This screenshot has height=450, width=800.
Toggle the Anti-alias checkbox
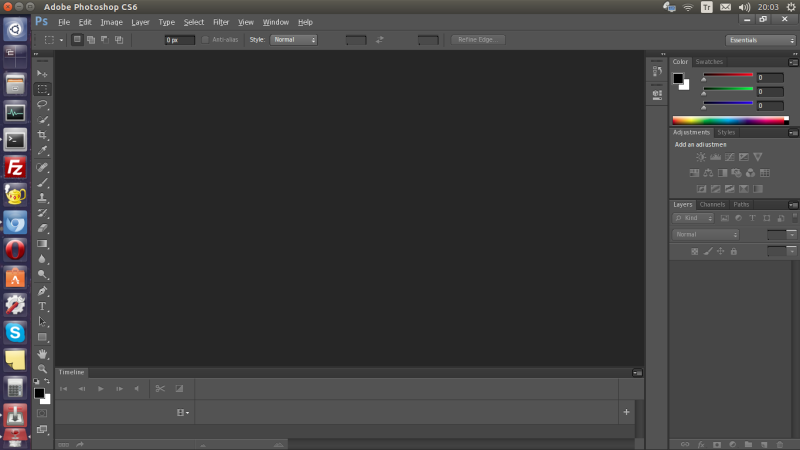(206, 40)
